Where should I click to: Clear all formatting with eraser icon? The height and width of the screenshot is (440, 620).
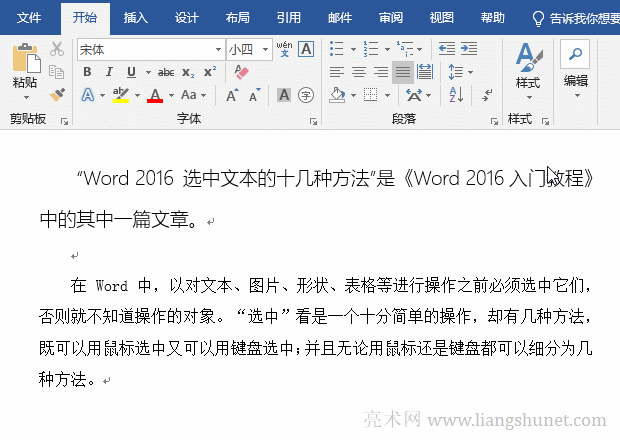(241, 72)
